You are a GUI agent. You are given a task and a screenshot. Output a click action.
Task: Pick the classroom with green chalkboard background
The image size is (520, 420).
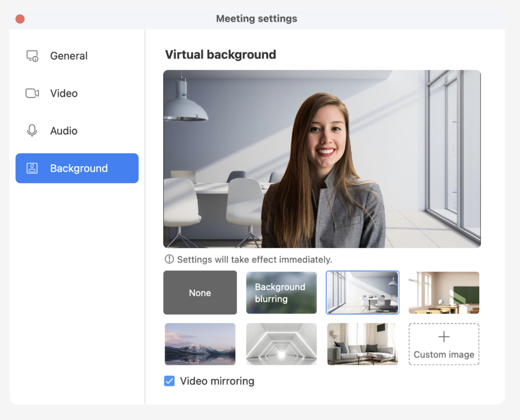[x=444, y=293]
